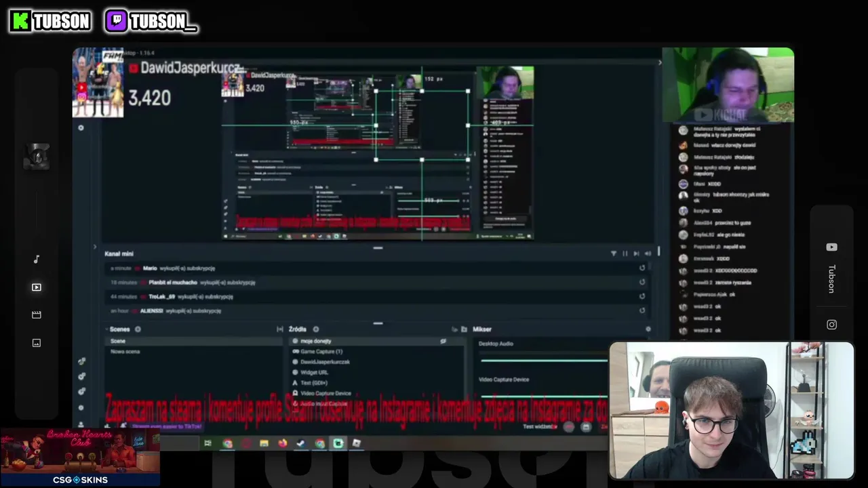Open File Explorer from the taskbar
Image resolution: width=868 pixels, height=488 pixels.
click(x=264, y=443)
